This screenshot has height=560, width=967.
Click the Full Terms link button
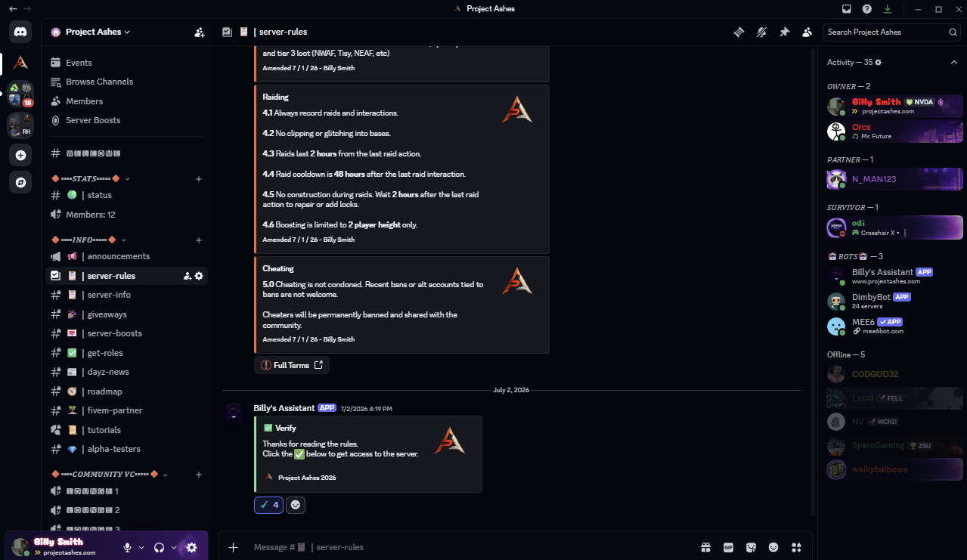click(292, 365)
